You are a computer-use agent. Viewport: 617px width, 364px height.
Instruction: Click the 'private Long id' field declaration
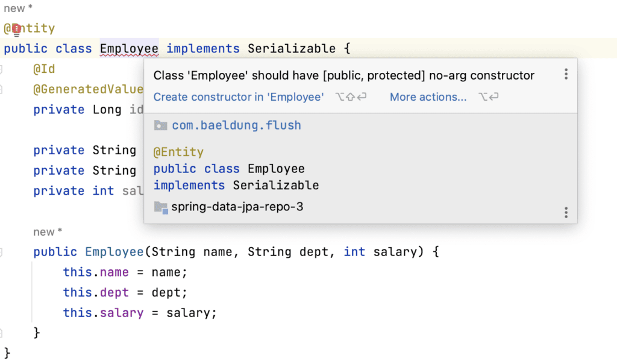88,110
